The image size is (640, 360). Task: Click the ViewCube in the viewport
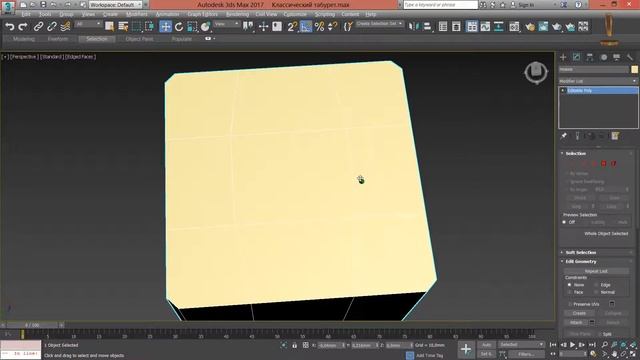click(x=536, y=73)
